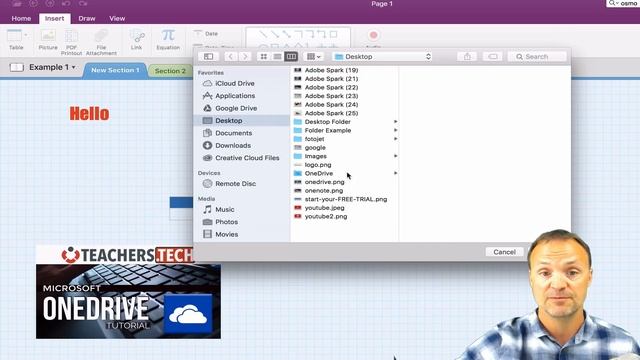This screenshot has width=640, height=360.
Task: Click the Share button in file dialog
Action: click(x=467, y=56)
